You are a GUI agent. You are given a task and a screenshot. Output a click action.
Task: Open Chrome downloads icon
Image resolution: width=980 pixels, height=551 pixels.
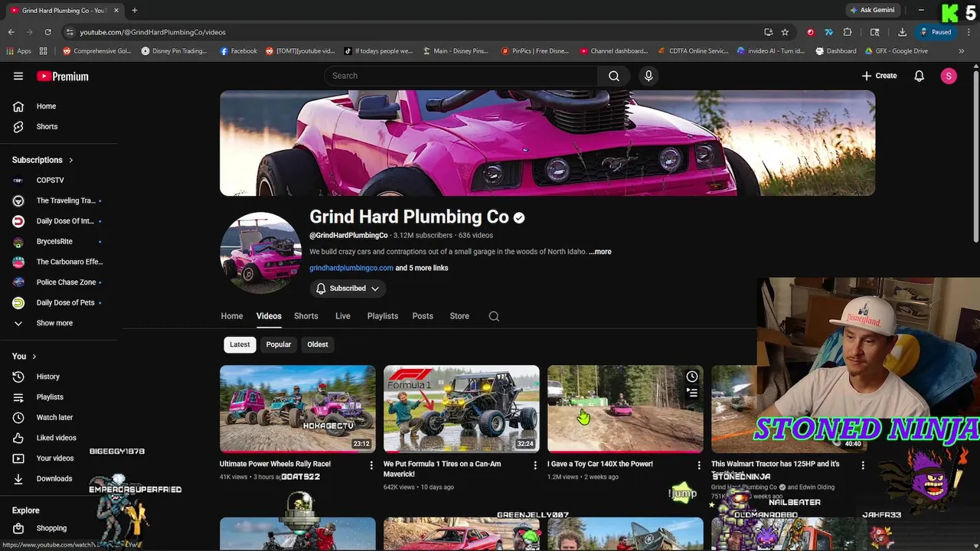pos(902,32)
